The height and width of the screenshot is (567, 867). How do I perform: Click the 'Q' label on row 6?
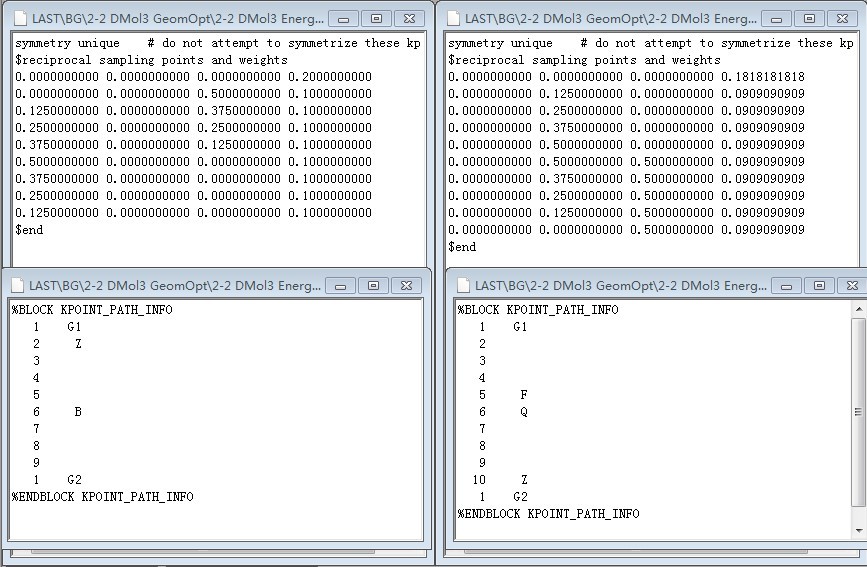point(524,412)
